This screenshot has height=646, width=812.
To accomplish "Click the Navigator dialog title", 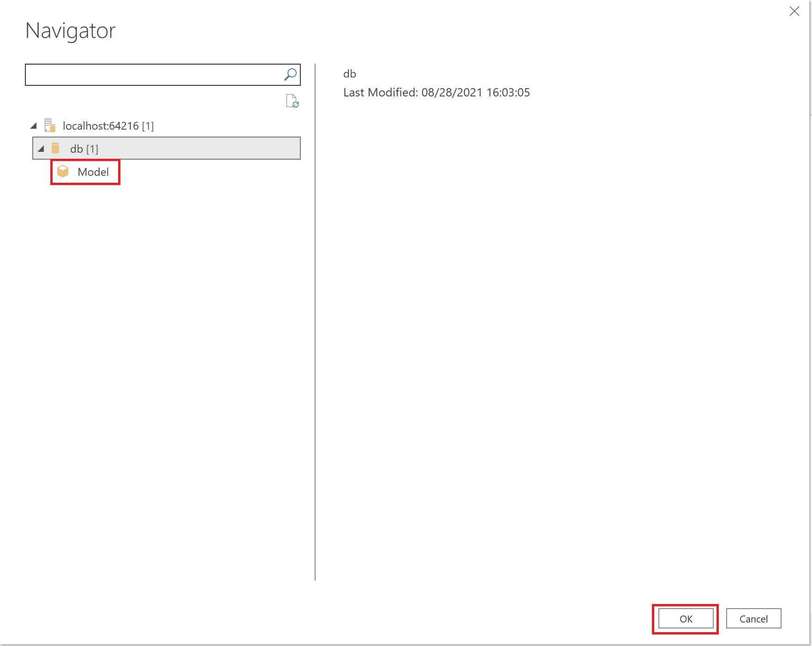I will [70, 30].
